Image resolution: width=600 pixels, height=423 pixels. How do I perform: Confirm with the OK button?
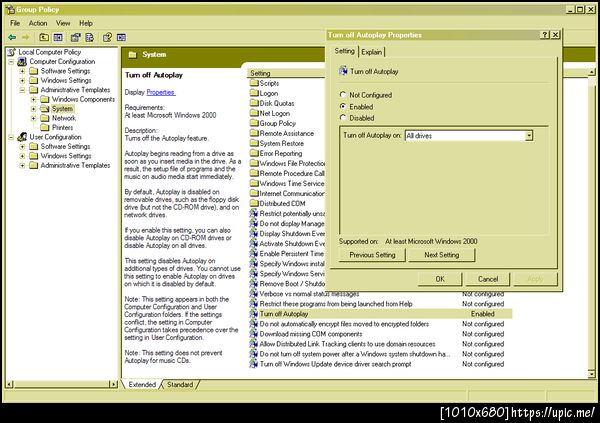click(440, 279)
